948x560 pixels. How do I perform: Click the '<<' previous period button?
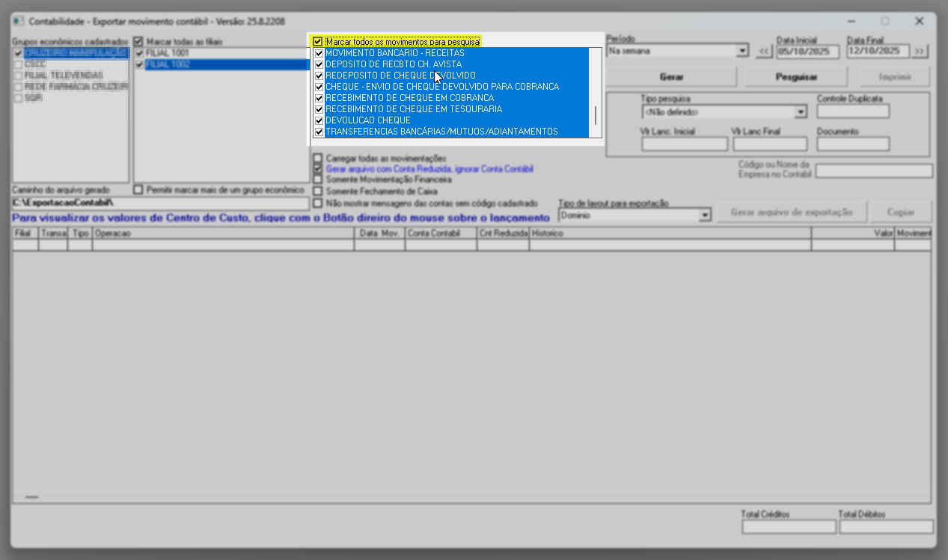pos(763,51)
